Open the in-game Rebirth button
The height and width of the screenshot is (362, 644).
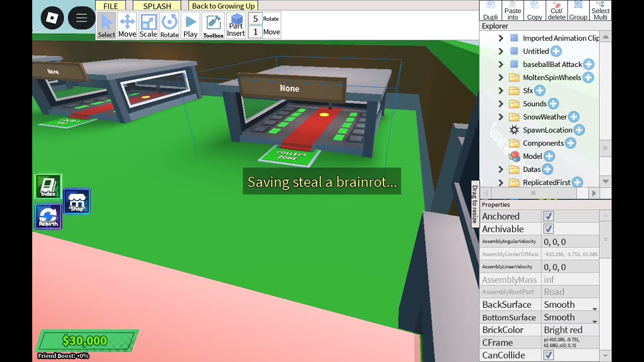(x=48, y=217)
